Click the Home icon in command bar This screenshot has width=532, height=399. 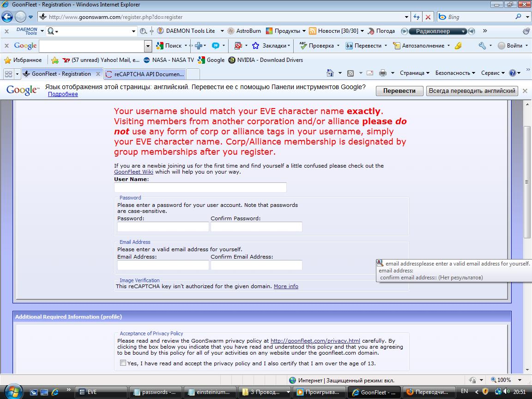330,73
